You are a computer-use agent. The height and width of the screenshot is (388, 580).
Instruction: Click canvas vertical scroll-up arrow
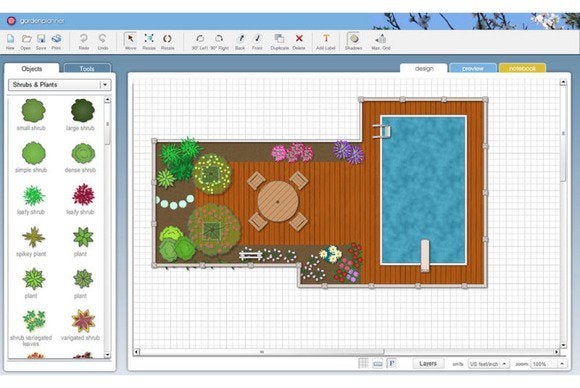(563, 82)
